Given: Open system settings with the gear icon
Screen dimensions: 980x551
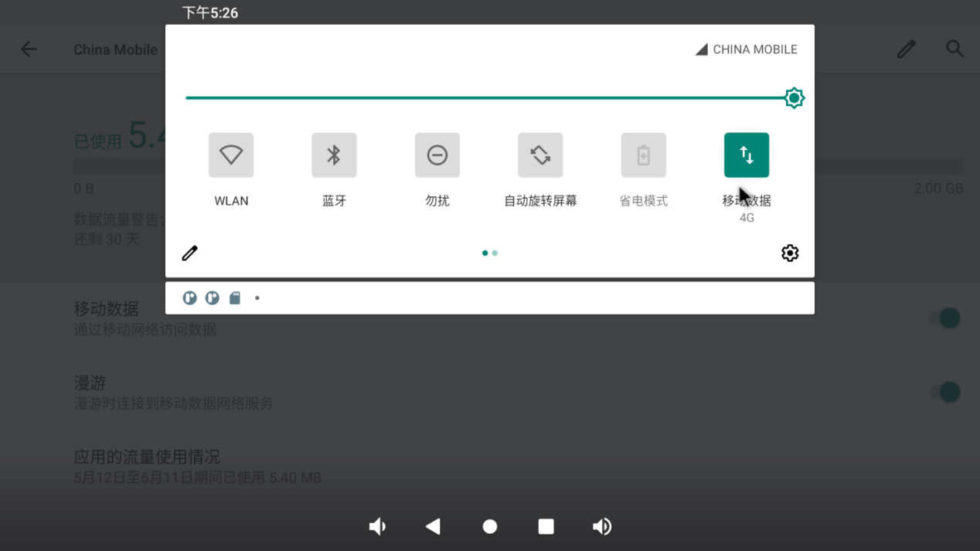Looking at the screenshot, I should 789,253.
